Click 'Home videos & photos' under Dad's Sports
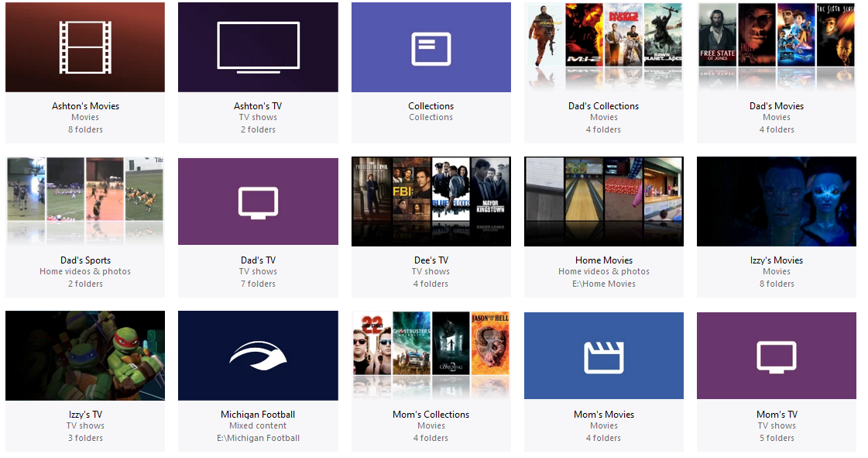Image resolution: width=868 pixels, height=458 pixels. click(85, 271)
